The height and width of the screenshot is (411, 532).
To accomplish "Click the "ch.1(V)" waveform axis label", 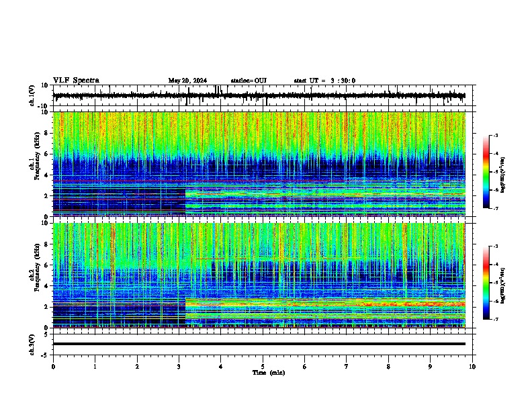I will tap(32, 95).
